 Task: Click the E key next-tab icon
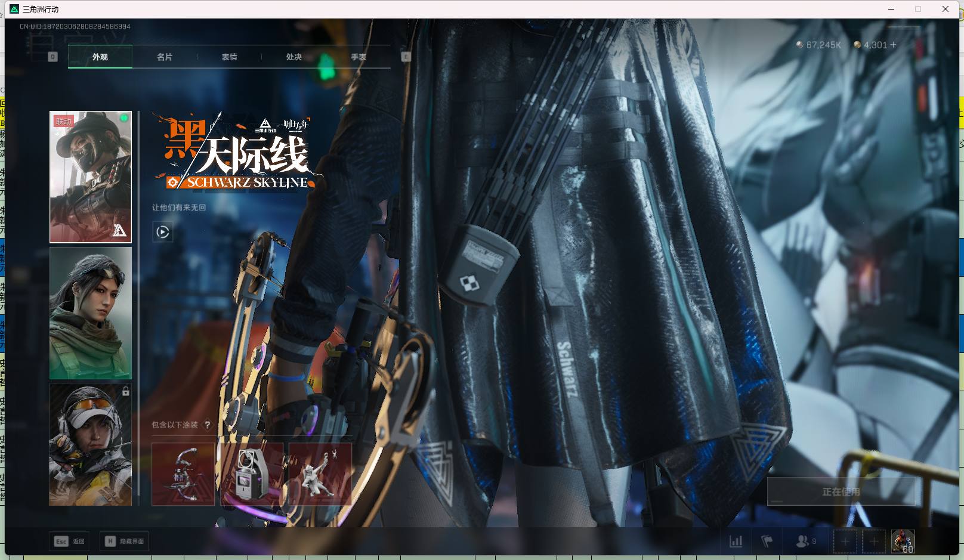[406, 57]
